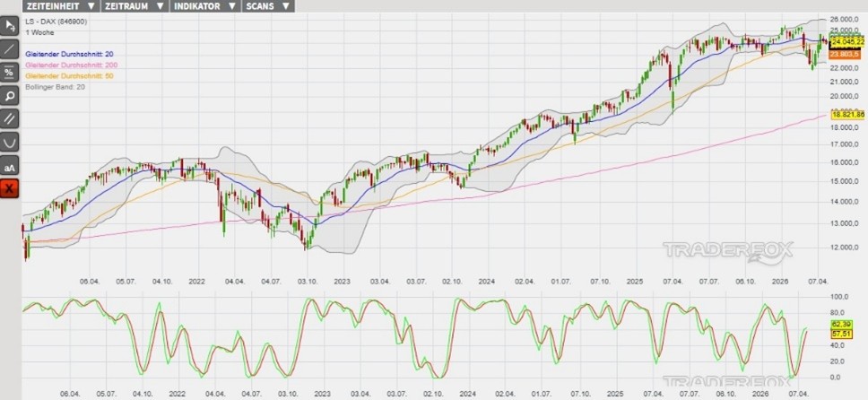This screenshot has height=400, width=868.
Task: Open the INDIKATOR dropdown menu
Action: (x=207, y=5)
